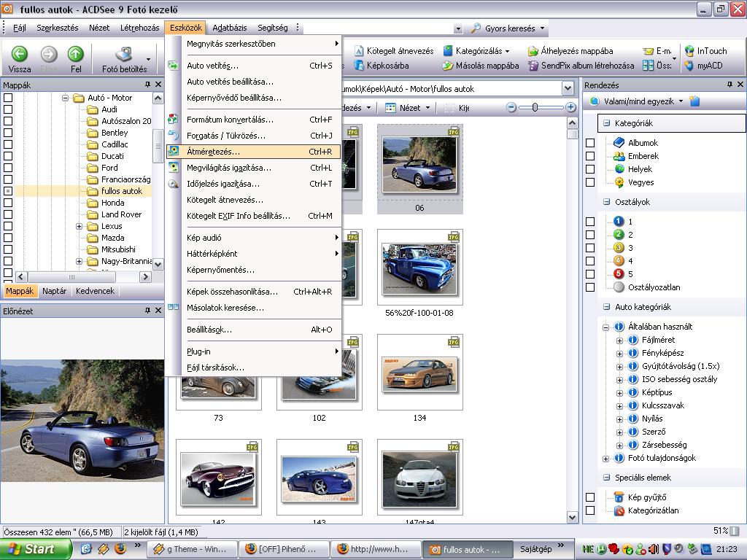
Task: Enable the Osztályozatlan rating checkbox
Action: 590,287
